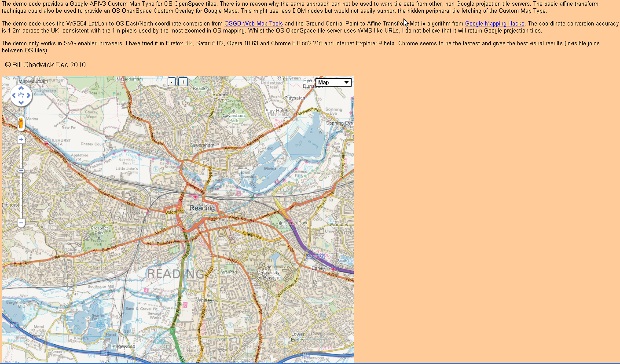The width and height of the screenshot is (620, 364).
Task: Click the Reading label on the map
Action: tap(202, 207)
